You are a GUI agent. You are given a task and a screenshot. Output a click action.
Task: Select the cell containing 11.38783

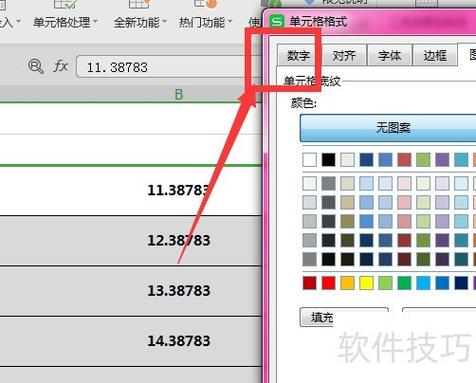[x=131, y=190]
